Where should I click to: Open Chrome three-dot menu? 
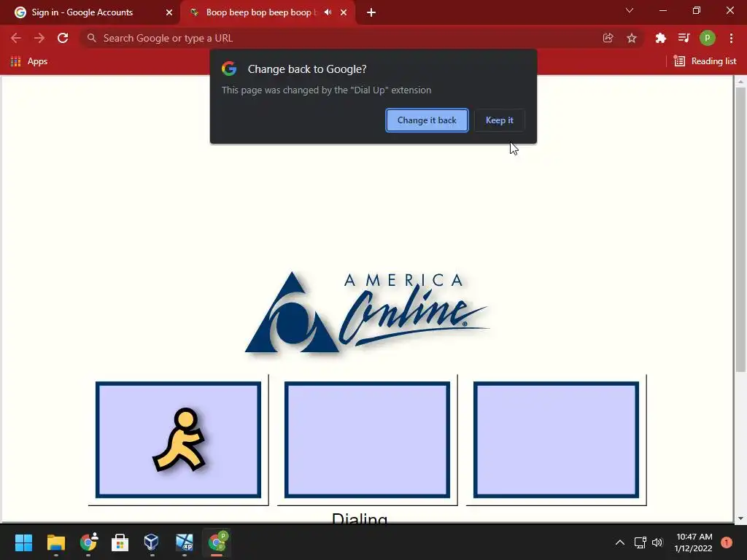pos(731,38)
